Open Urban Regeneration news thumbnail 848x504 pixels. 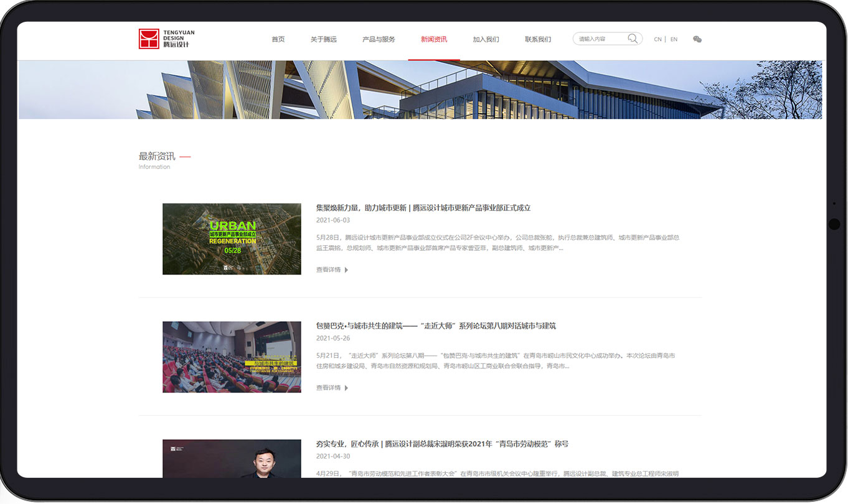(x=232, y=239)
